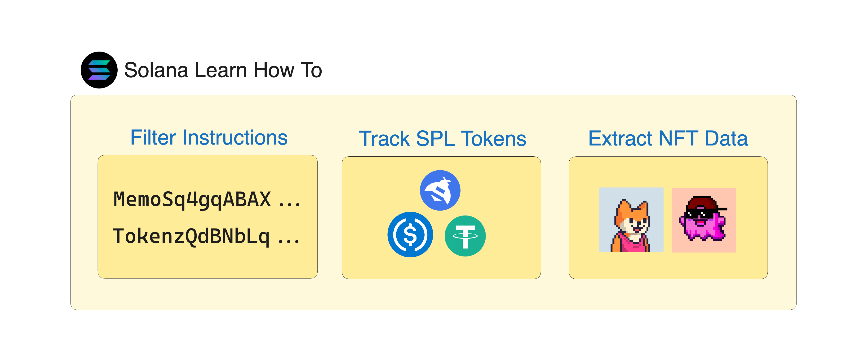The width and height of the screenshot is (868, 352).
Task: Click the Solana logo icon
Action: coord(99,70)
